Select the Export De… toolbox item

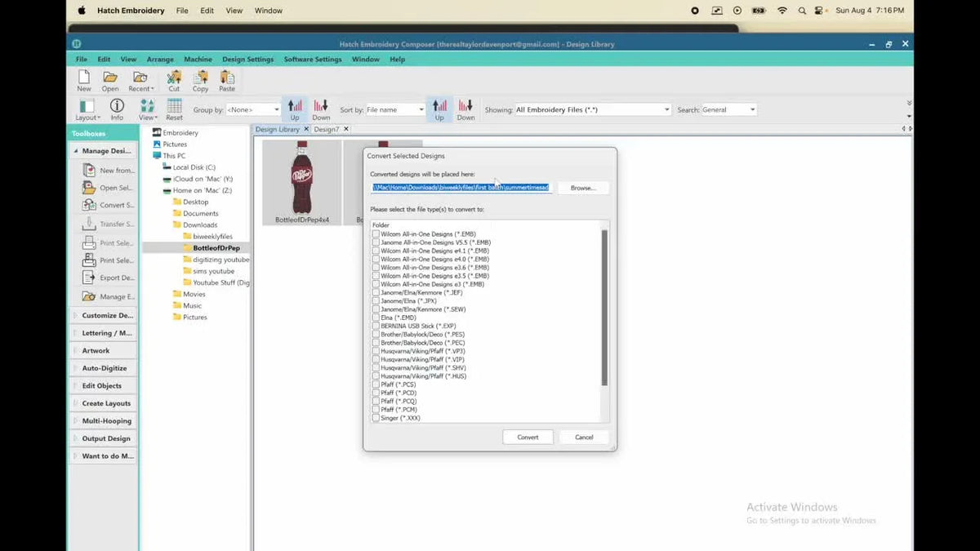[109, 278]
